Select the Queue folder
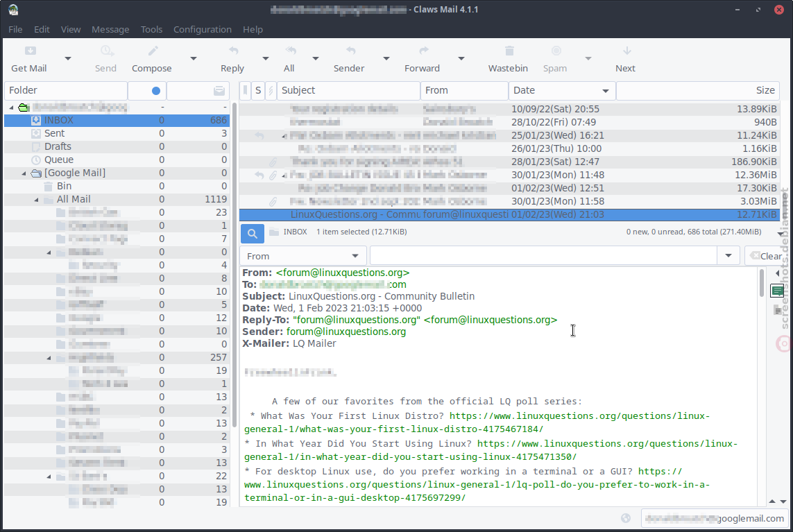793x532 pixels. tap(117, 160)
